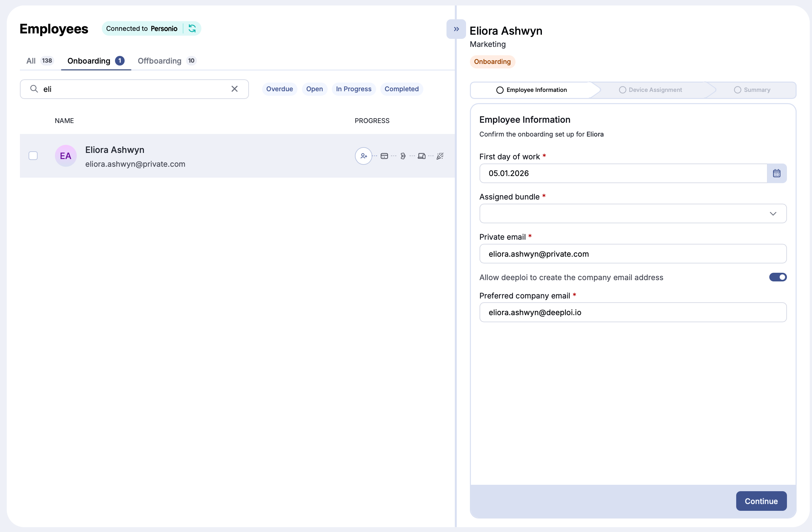The height and width of the screenshot is (532, 812).
Task: Switch to the All employees tab
Action: point(31,61)
